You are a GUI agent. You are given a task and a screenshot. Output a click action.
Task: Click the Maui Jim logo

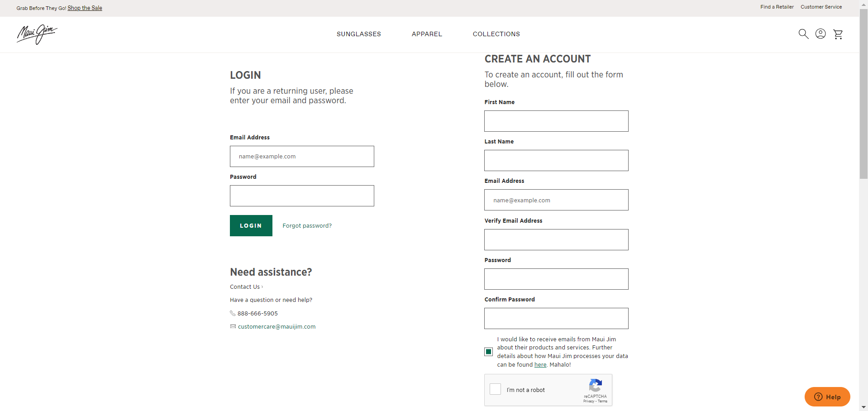tap(37, 34)
